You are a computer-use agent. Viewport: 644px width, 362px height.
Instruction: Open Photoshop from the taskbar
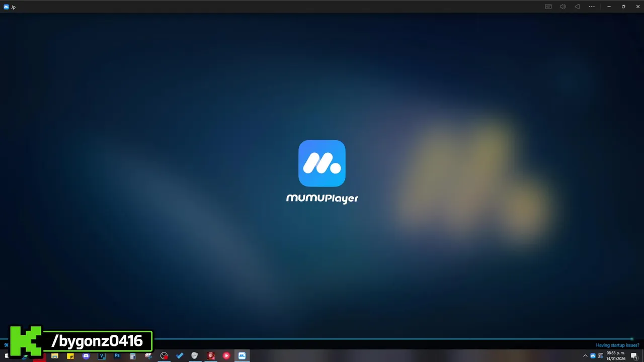pyautogui.click(x=117, y=356)
